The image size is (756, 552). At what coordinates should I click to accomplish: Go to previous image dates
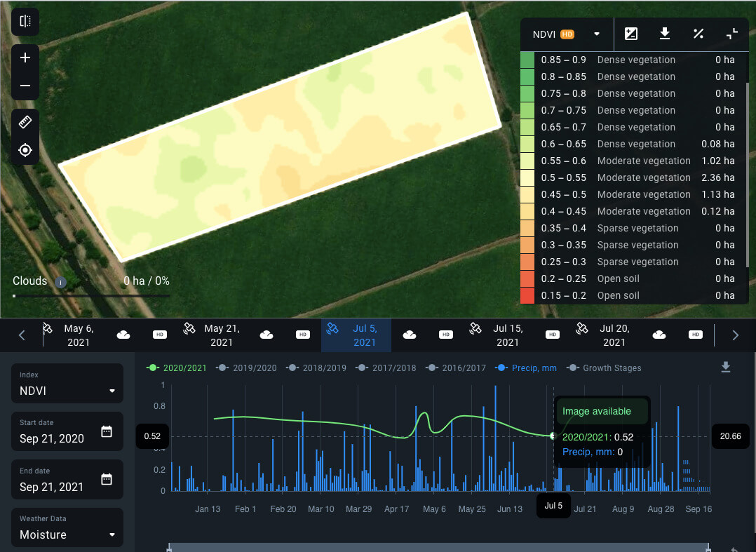point(22,335)
